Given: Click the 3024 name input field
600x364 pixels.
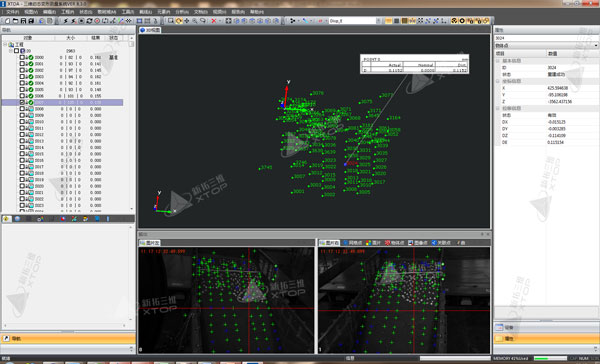Looking at the screenshot, I should click(546, 38).
